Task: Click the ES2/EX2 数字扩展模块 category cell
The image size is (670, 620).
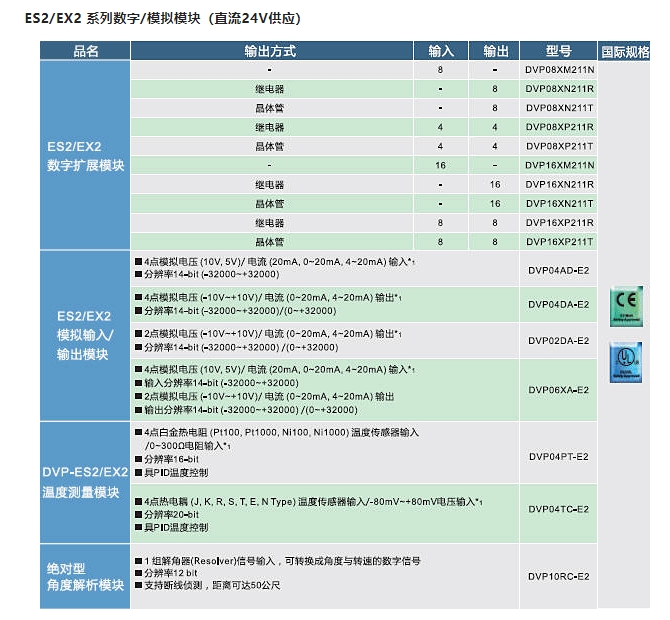Action: point(86,156)
